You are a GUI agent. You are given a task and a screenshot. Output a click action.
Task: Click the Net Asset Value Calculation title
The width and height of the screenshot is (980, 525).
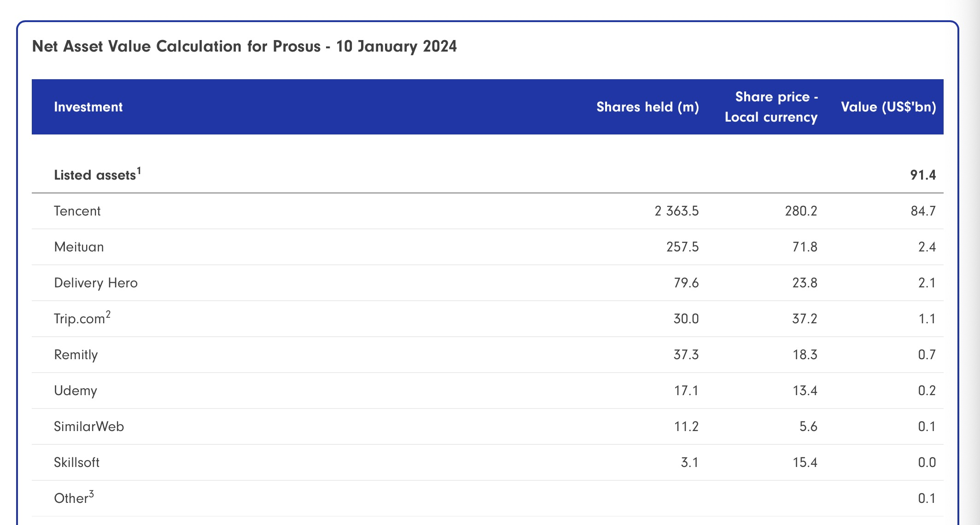click(244, 46)
